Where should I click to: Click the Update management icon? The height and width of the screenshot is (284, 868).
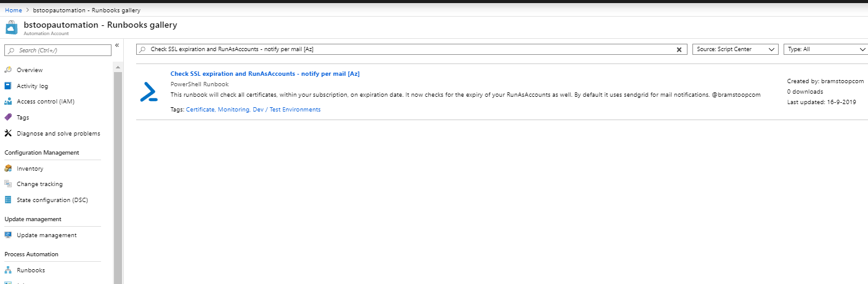click(8, 235)
